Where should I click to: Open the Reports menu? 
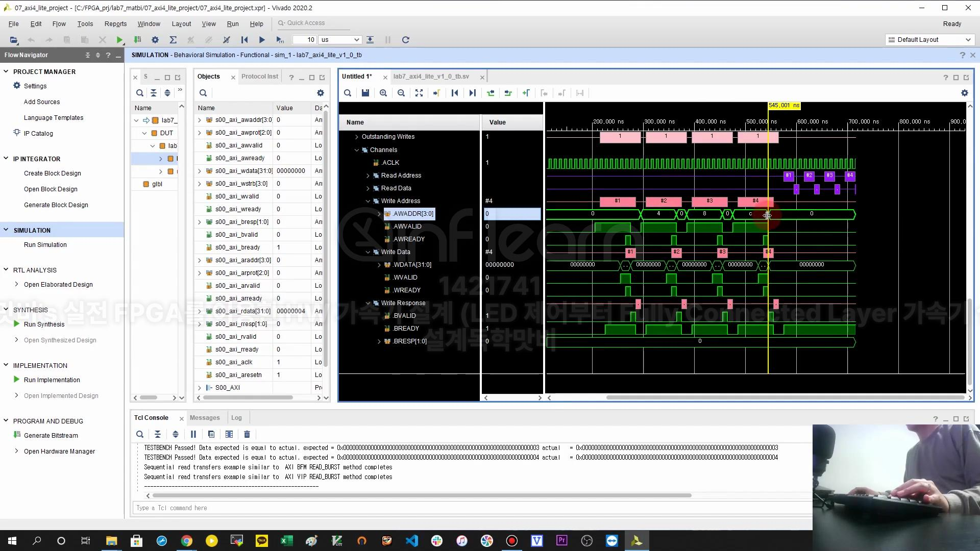[x=115, y=23]
